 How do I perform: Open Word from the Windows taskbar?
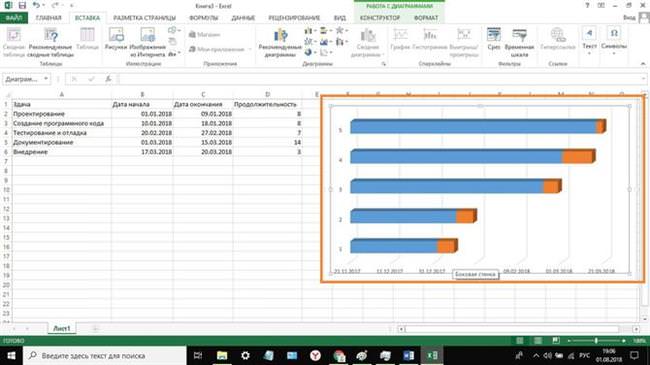coord(408,355)
